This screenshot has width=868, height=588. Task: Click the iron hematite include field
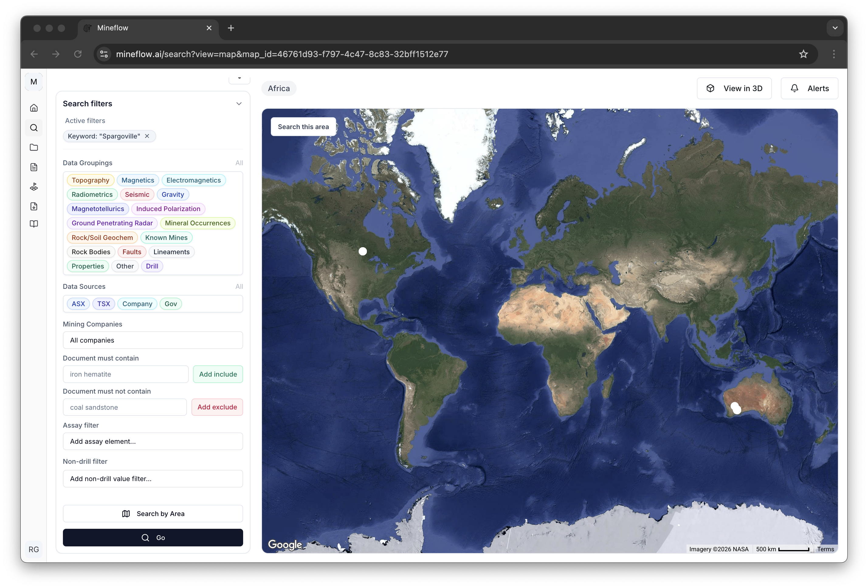pyautogui.click(x=126, y=374)
